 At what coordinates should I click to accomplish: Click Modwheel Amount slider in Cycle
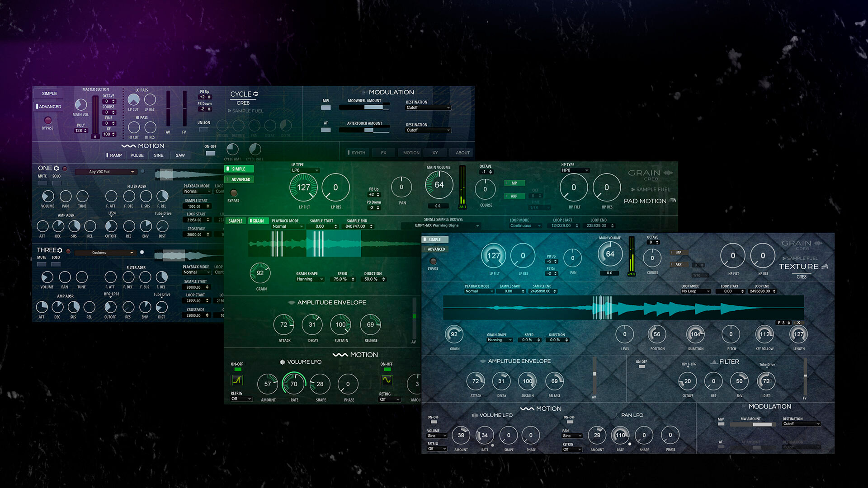point(364,108)
